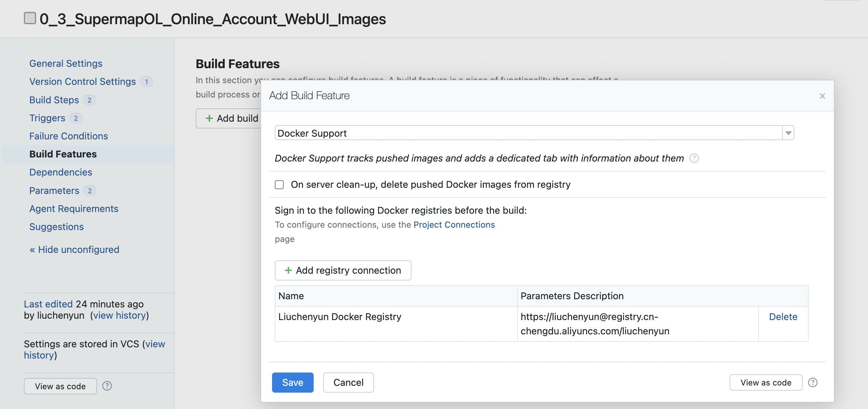Save the Docker Support build feature
This screenshot has width=868, height=409.
point(293,382)
